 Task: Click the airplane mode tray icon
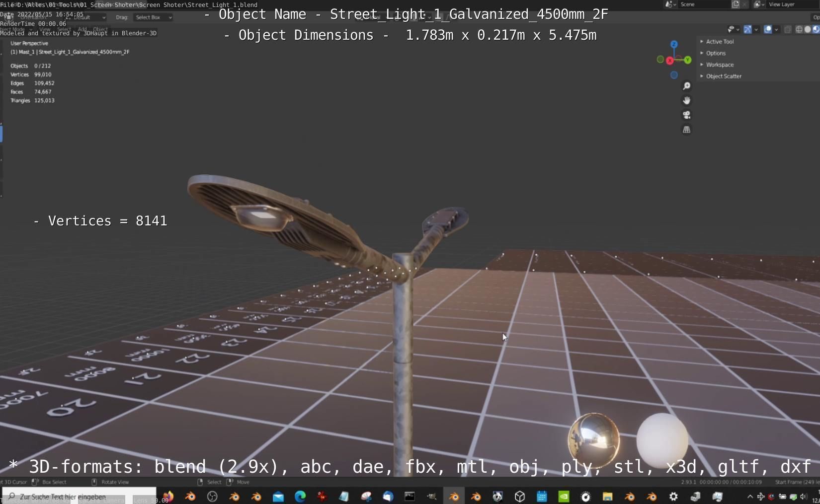click(760, 496)
